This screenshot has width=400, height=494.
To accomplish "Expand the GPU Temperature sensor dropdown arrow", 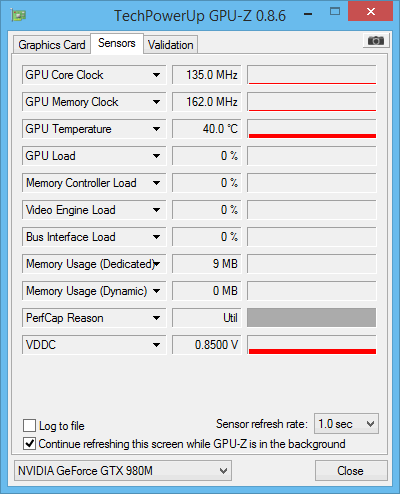I will (x=156, y=129).
